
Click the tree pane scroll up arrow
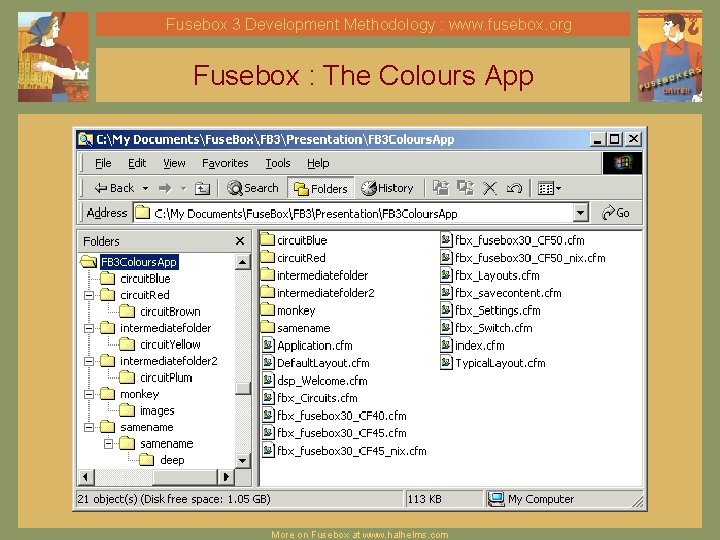(242, 262)
